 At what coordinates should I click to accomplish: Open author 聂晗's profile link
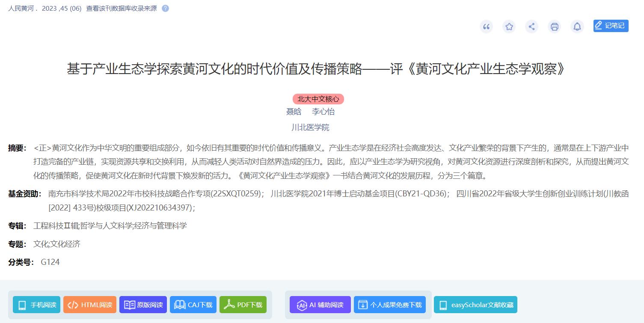coord(294,112)
